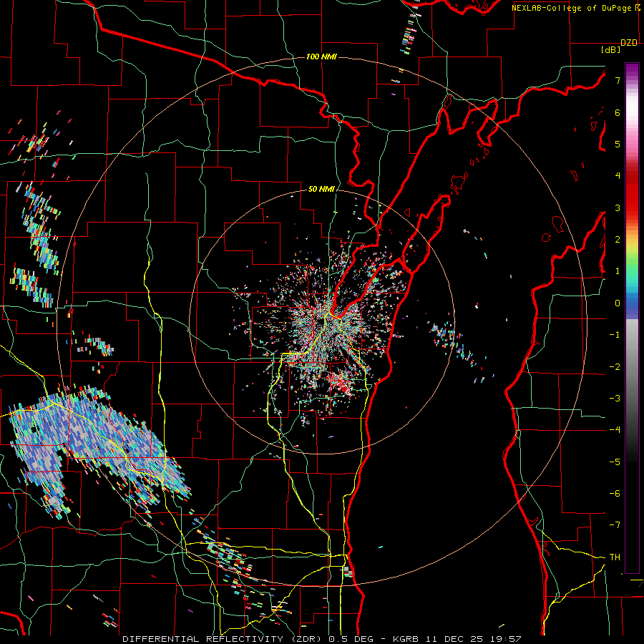This screenshot has height=644, width=644.
Task: Select the 5 value on color scale
Action: 618,144
